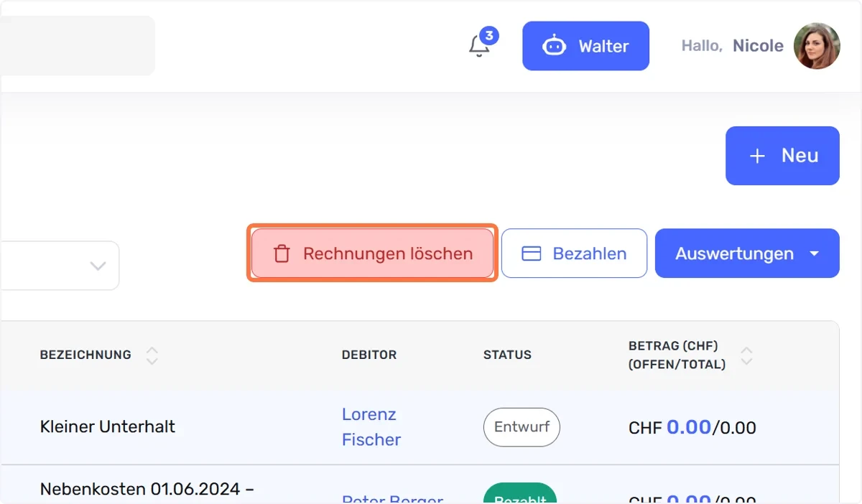Click Rechnungen löschen button
Image resolution: width=862 pixels, height=504 pixels.
372,253
